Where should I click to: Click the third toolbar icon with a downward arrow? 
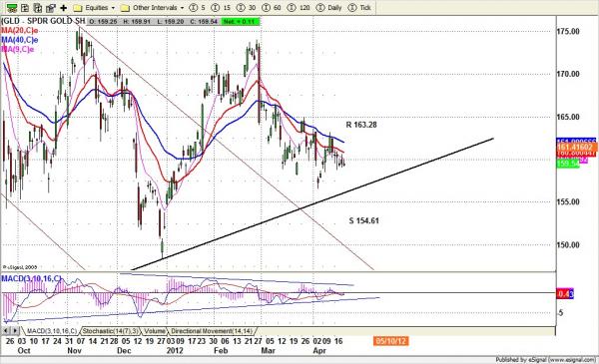point(38,7)
